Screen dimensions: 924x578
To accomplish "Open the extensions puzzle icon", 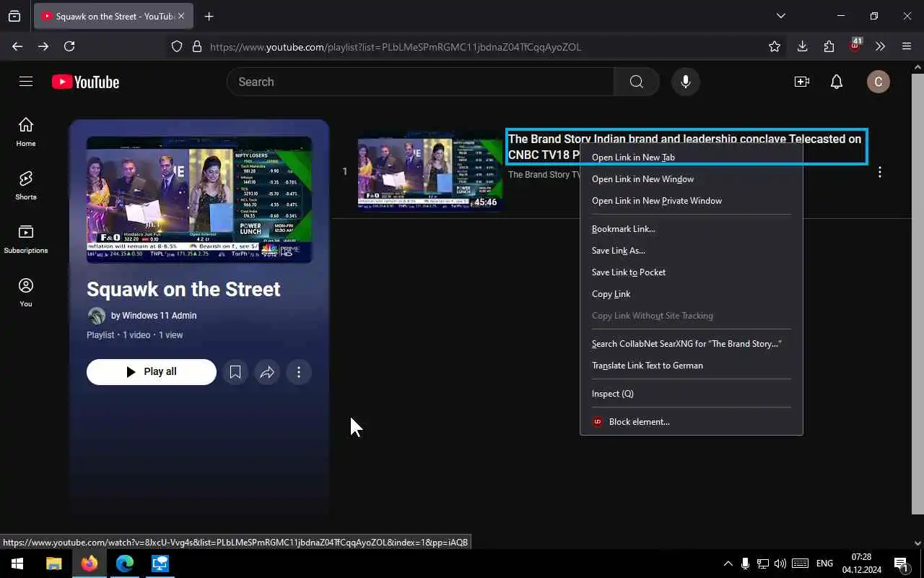I will [829, 46].
